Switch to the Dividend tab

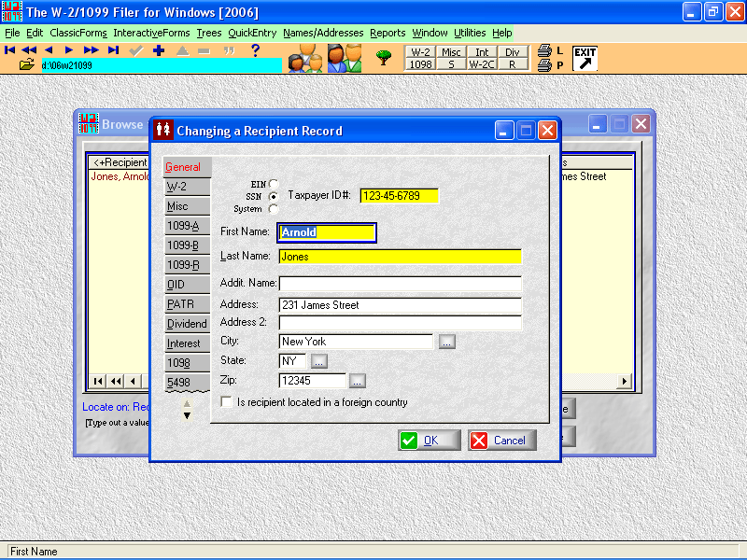point(187,323)
